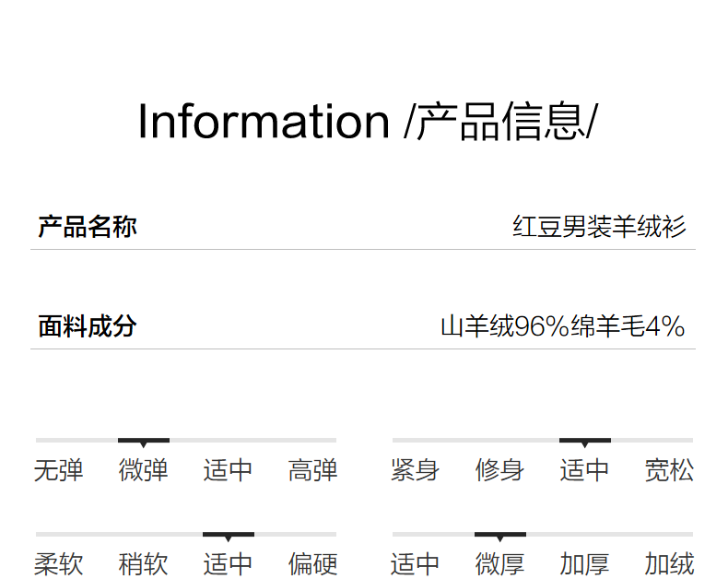728x579 pixels.
Task: Select the 微厚 thickness option
Action: coord(499,564)
